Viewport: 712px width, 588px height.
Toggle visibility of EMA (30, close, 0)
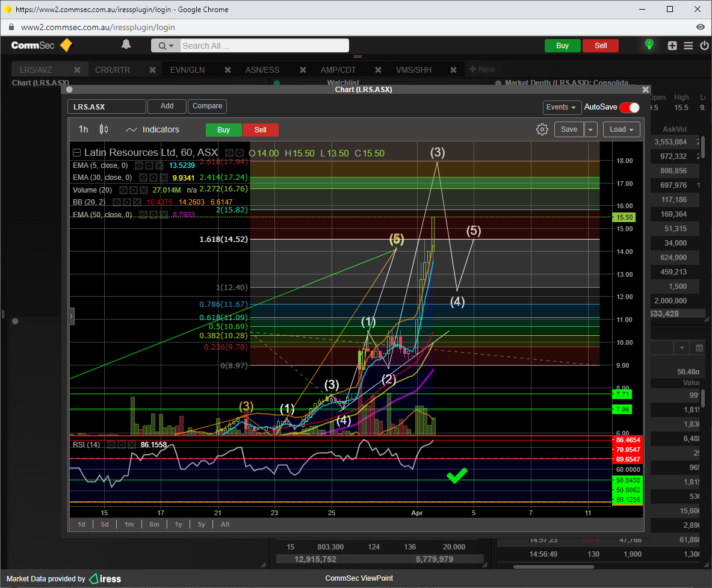143,178
